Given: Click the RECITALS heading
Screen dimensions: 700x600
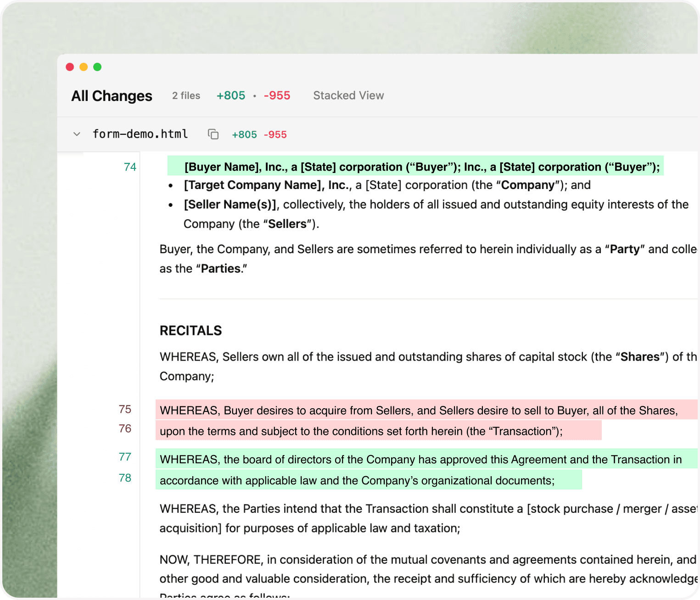Looking at the screenshot, I should (190, 331).
